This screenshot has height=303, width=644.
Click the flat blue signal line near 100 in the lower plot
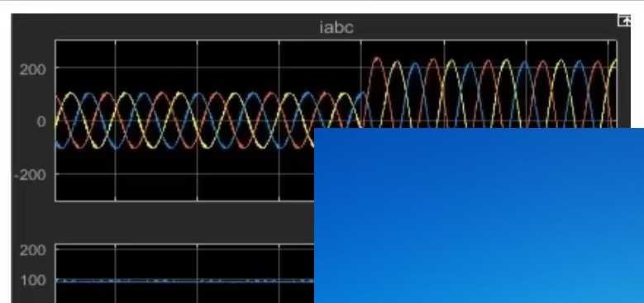click(185, 281)
